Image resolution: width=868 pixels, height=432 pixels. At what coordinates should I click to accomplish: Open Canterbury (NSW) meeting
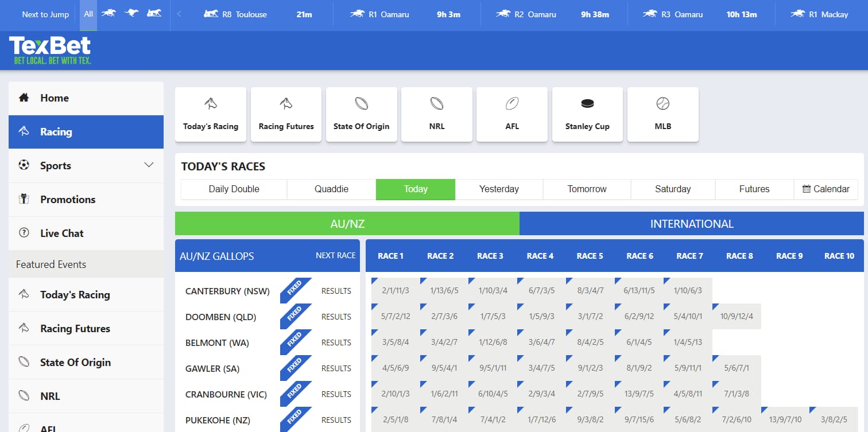coord(227,291)
